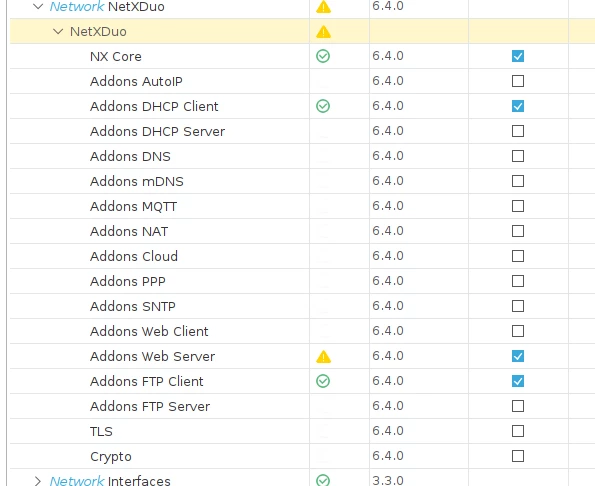Viewport: 595px width, 486px height.
Task: Enable Addons DNS checkbox
Action: click(518, 156)
